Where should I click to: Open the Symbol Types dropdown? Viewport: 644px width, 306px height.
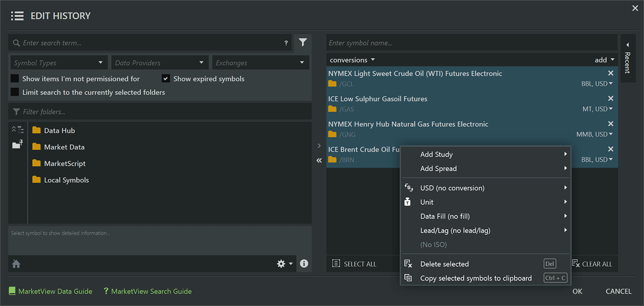[x=59, y=63]
